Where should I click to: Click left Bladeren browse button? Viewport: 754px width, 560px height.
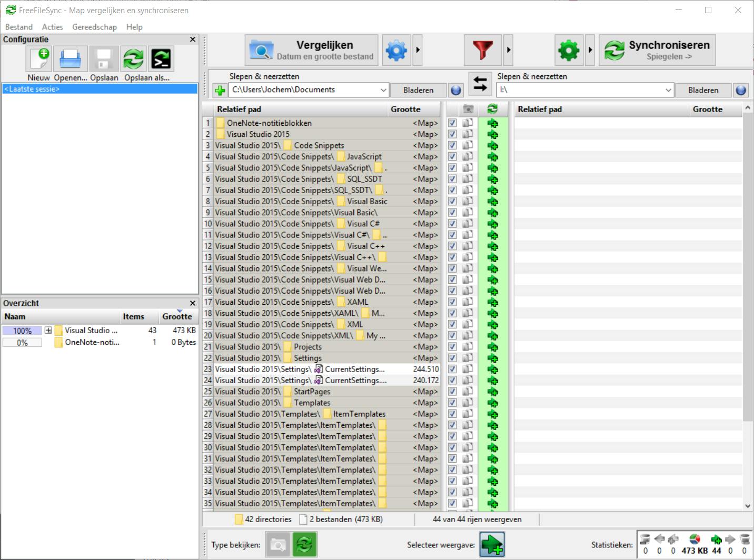tap(418, 90)
